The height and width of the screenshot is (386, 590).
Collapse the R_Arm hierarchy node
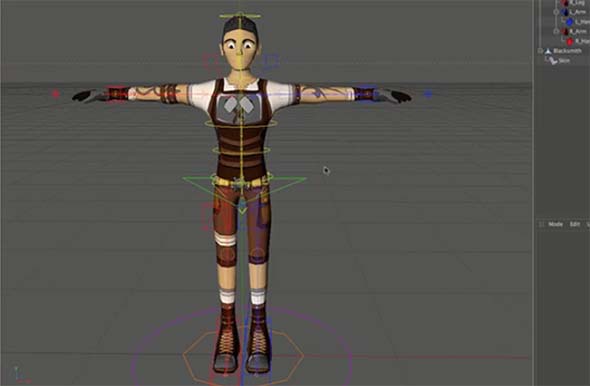click(x=556, y=32)
